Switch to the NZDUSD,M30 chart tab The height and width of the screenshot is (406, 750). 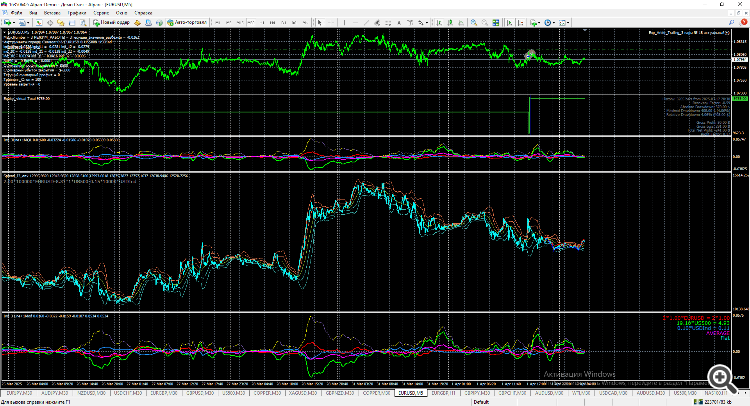91,393
